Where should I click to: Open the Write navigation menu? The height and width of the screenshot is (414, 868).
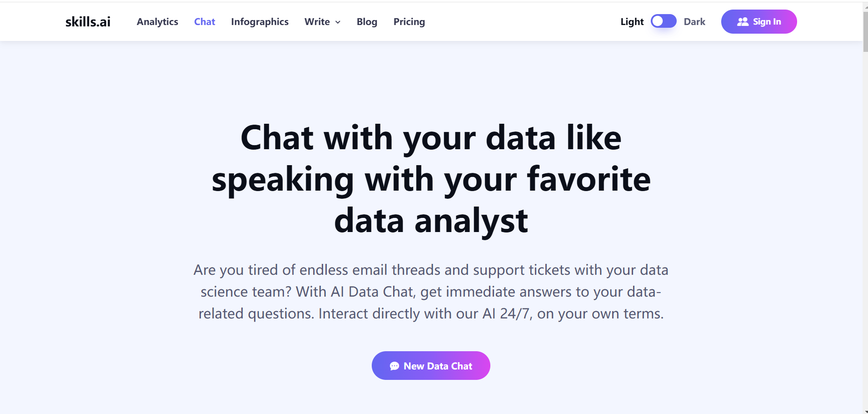[317, 22]
